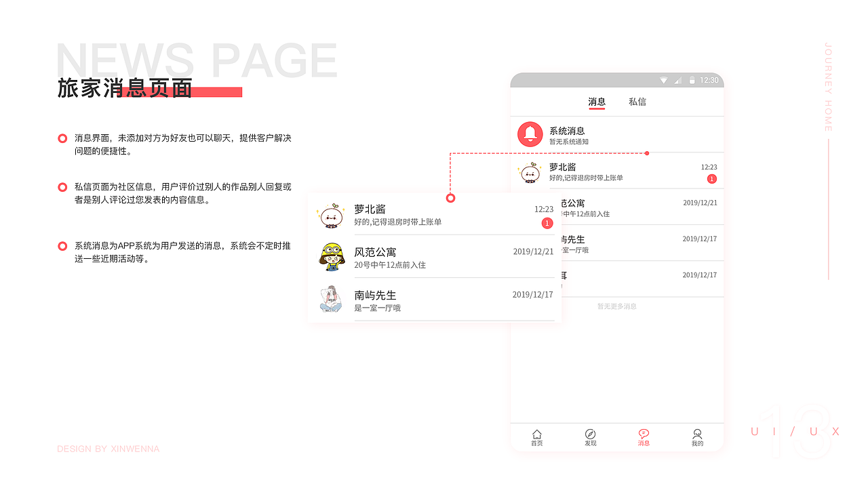Open the 系统消息 title
868x488 pixels.
[x=567, y=131]
